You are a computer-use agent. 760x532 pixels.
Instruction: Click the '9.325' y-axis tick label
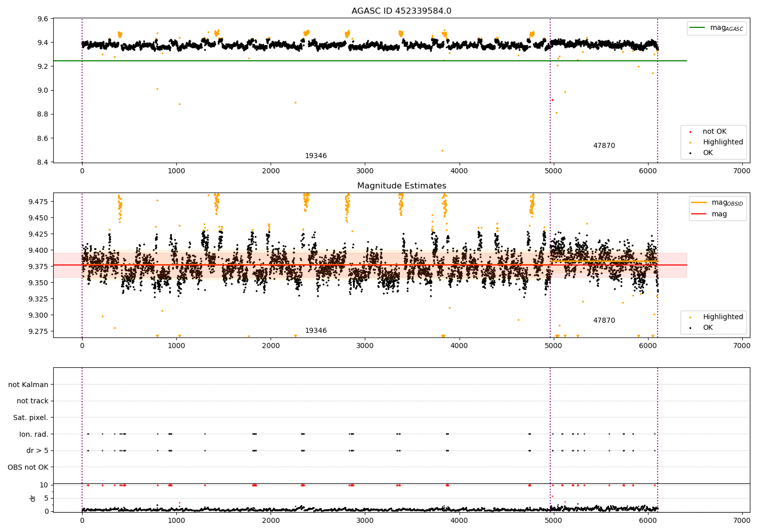(38, 299)
